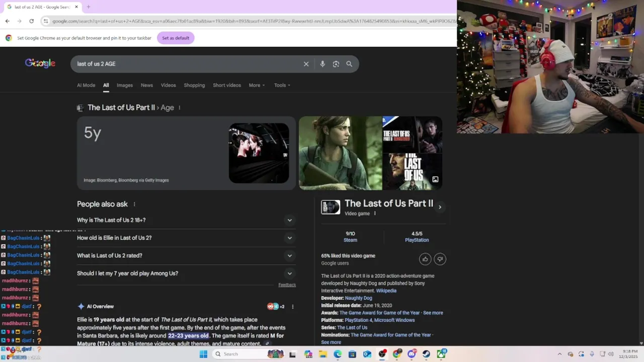Expand 'What is Last of Us 2 rated?' question
The width and height of the screenshot is (644, 362).
[x=186, y=255]
